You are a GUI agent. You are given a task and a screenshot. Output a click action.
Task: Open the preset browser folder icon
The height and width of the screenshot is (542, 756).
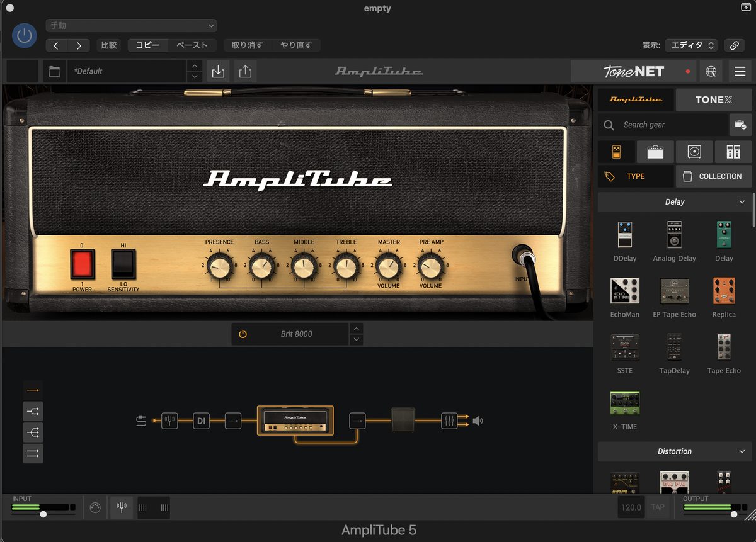pos(55,71)
